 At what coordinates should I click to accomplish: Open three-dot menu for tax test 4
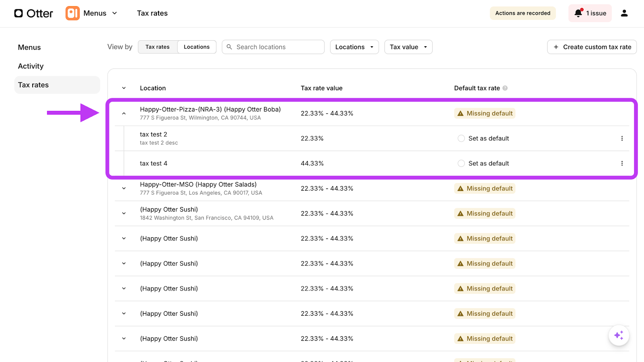622,163
